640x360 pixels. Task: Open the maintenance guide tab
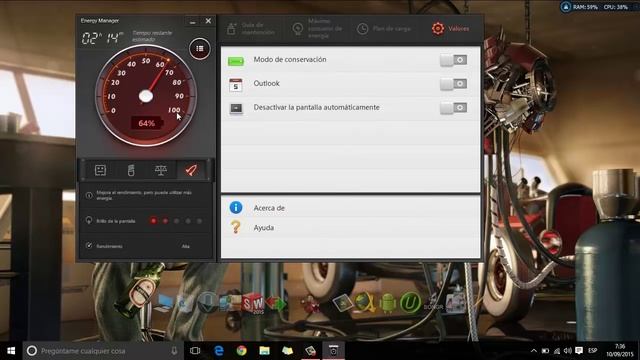tap(251, 29)
